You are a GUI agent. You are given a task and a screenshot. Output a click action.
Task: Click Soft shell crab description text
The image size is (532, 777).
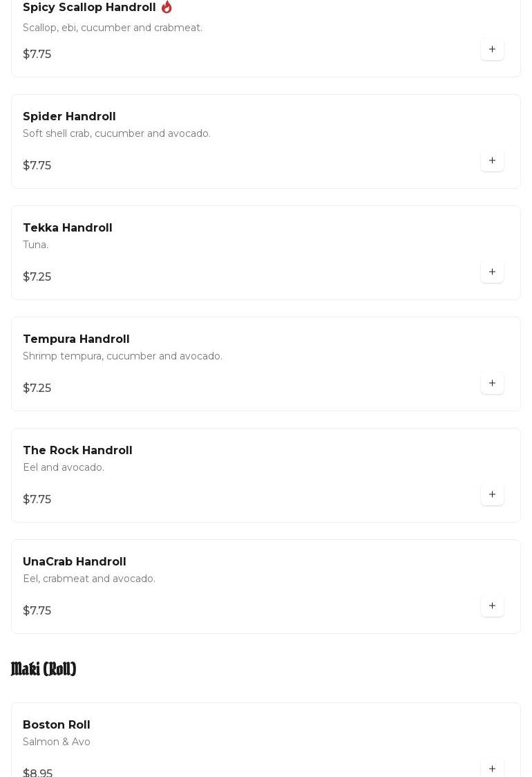[x=117, y=133]
